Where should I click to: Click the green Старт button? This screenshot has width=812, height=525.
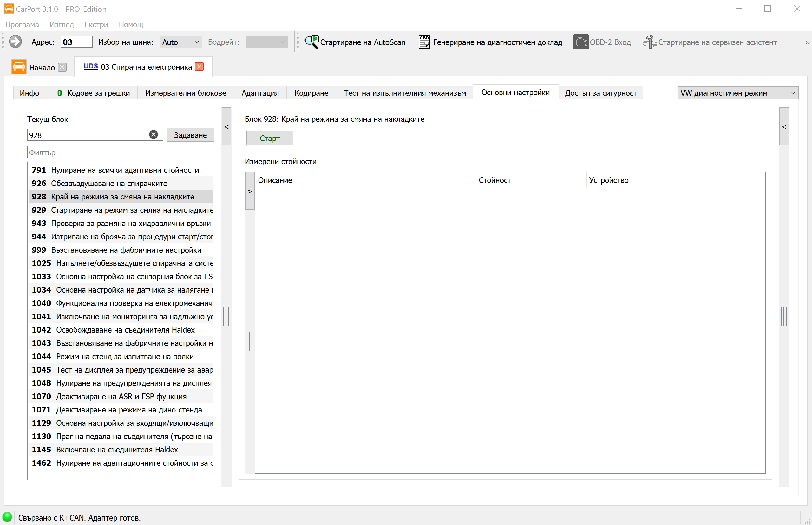point(269,138)
